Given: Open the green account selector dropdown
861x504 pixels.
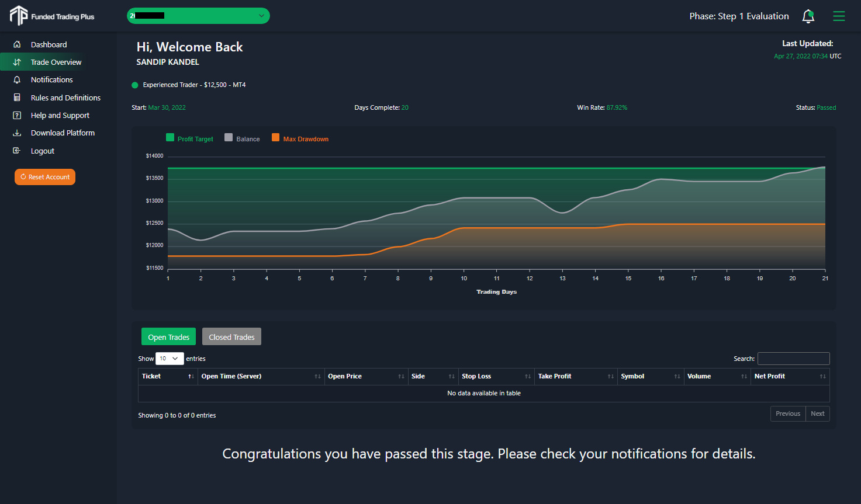Looking at the screenshot, I should [198, 16].
